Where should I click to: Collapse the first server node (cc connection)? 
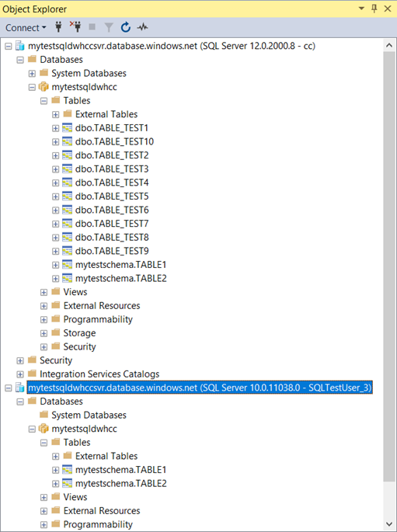[x=8, y=46]
